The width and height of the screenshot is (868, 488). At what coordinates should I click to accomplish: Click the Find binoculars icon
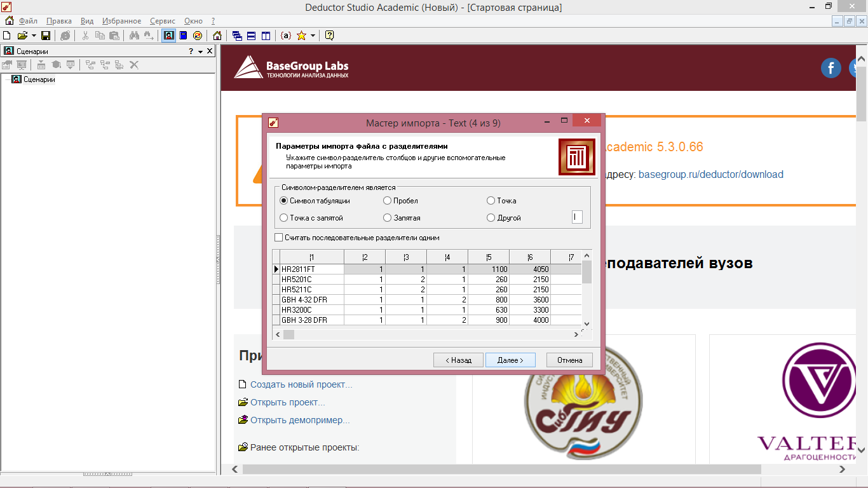[x=134, y=36]
